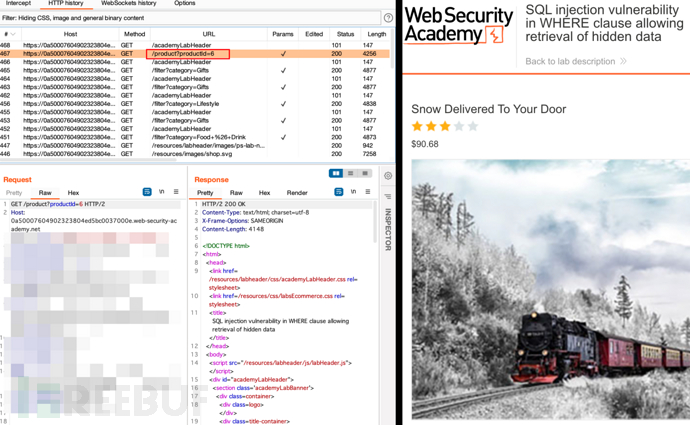Click the Web Security Academy logo
Screen dimensions: 690x425
[459, 26]
